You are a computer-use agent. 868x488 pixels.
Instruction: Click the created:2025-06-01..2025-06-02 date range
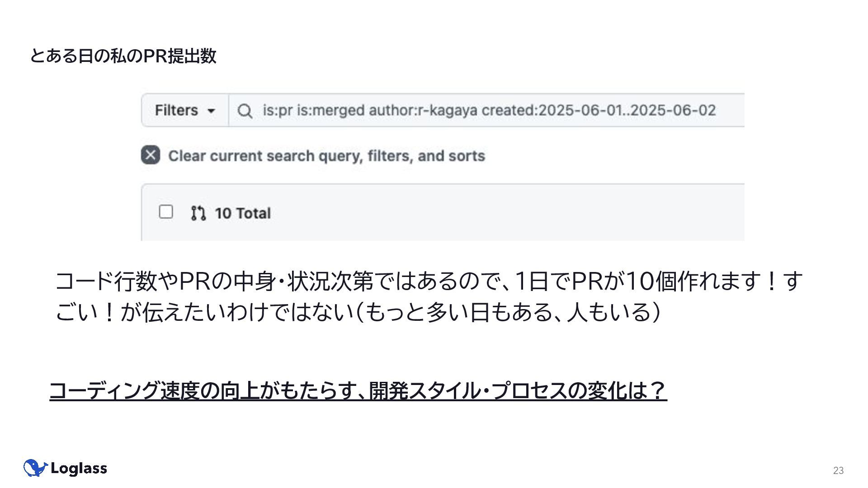pyautogui.click(x=599, y=110)
